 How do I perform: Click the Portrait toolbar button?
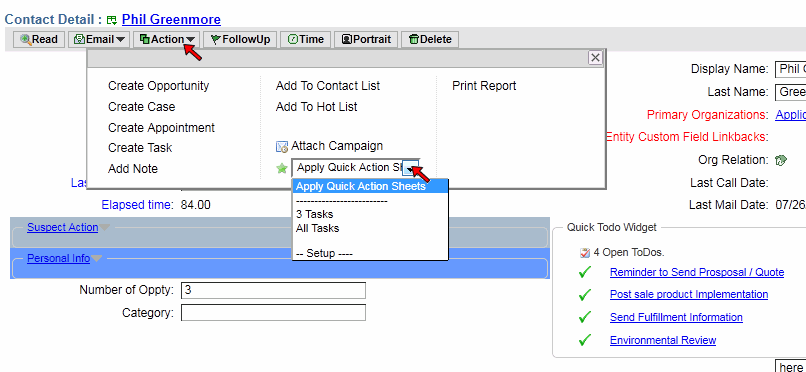pos(366,40)
